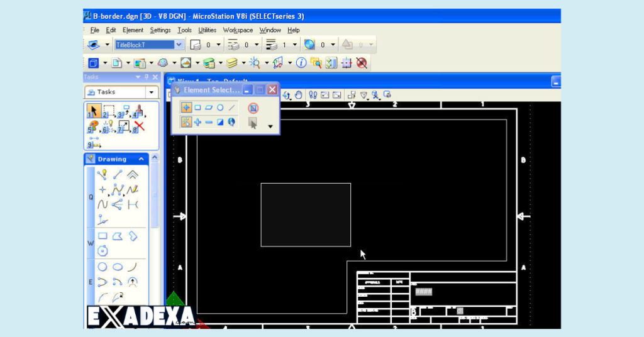Select the Delete Element red X tool

139,126
